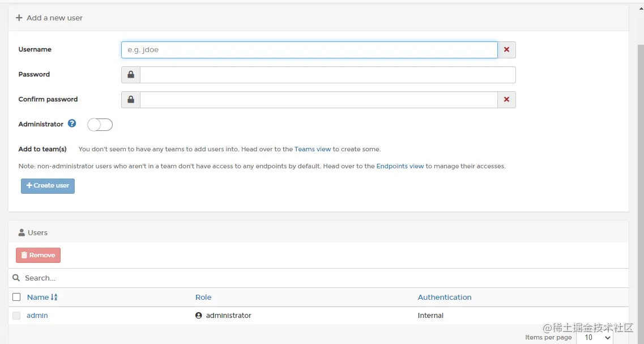Click the lock icon in Confirm password row
The width and height of the screenshot is (644, 344).
[x=131, y=100]
